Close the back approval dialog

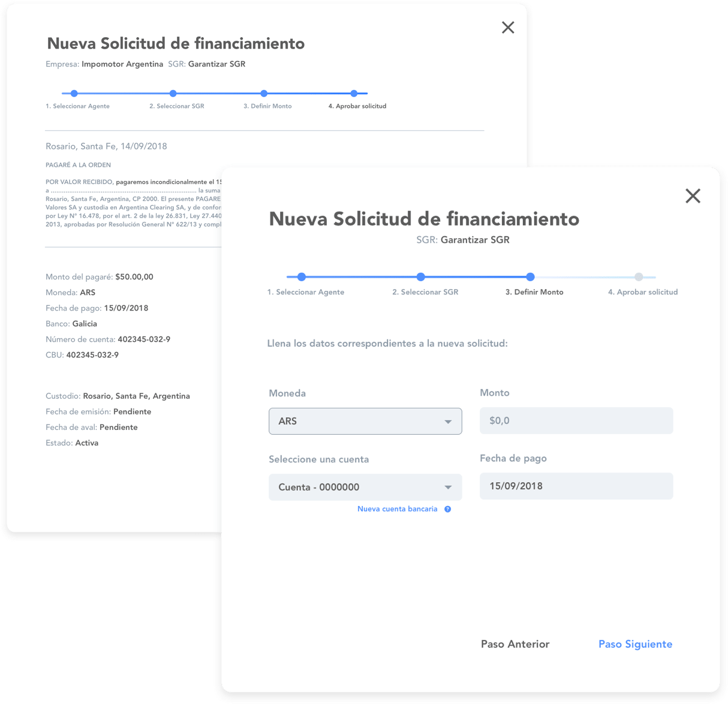click(508, 28)
